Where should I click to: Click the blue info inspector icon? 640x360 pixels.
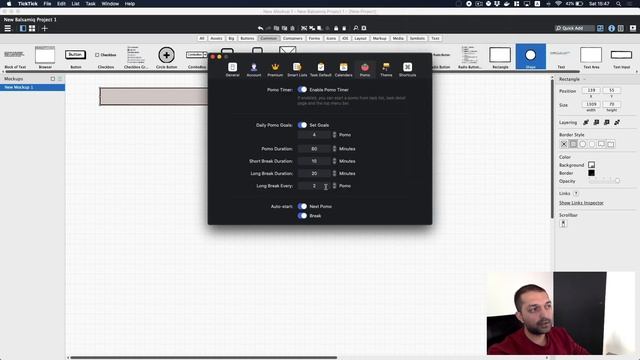pyautogui.click(x=611, y=28)
